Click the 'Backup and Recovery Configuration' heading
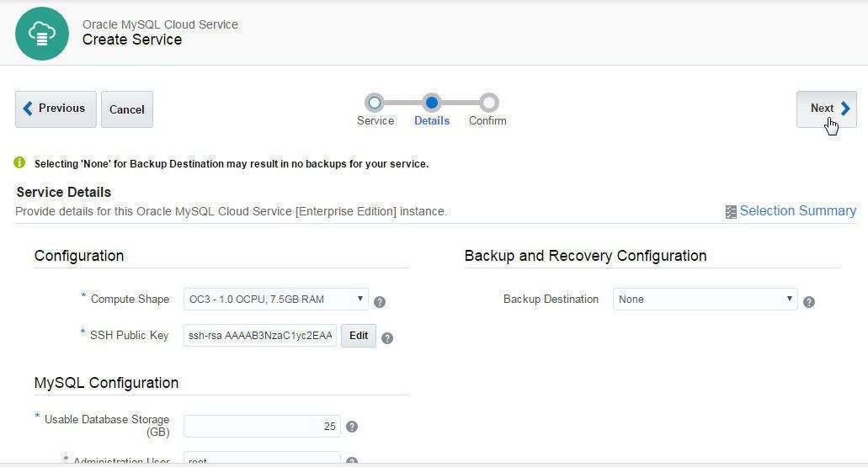 point(586,256)
